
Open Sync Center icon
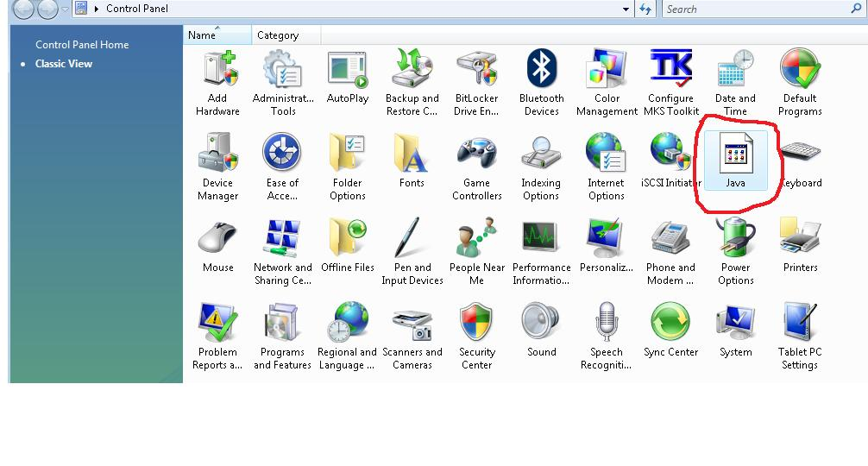tap(670, 331)
